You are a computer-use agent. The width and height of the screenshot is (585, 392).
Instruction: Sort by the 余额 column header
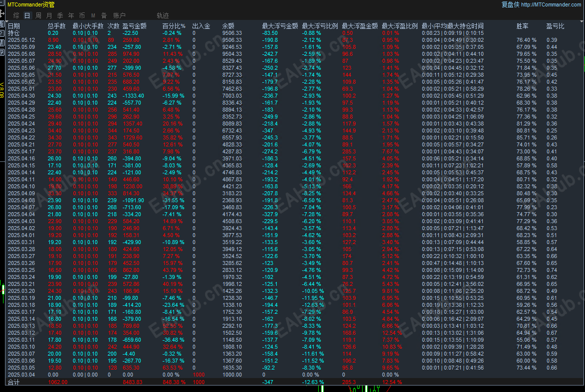pyautogui.click(x=228, y=26)
